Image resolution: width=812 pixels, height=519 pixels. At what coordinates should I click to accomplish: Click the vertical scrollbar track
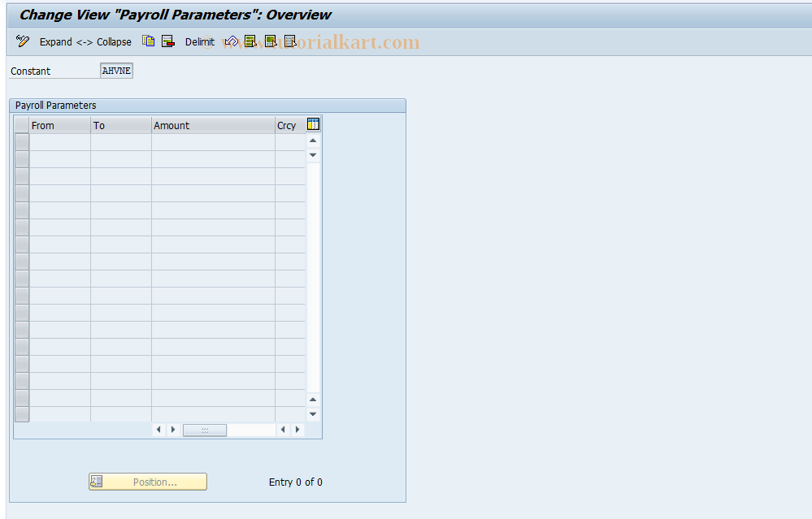313,277
